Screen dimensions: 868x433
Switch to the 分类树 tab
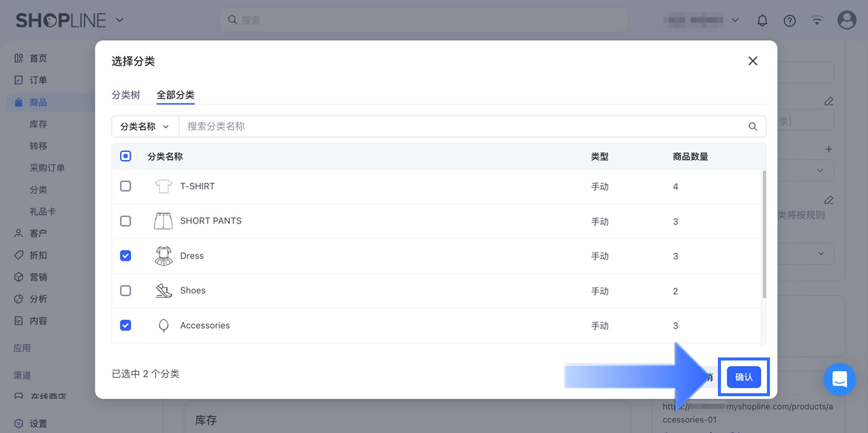pyautogui.click(x=126, y=95)
